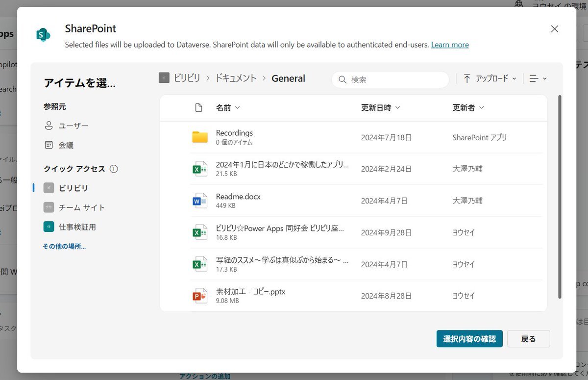The height and width of the screenshot is (380, 588).
Task: Click 大澤乃輔 in the Readme.docx row
Action: [x=467, y=201]
